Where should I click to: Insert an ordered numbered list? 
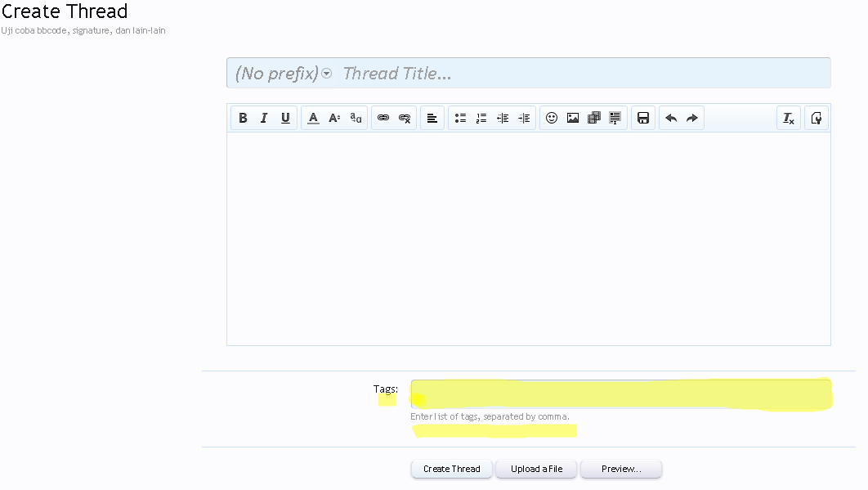point(481,118)
